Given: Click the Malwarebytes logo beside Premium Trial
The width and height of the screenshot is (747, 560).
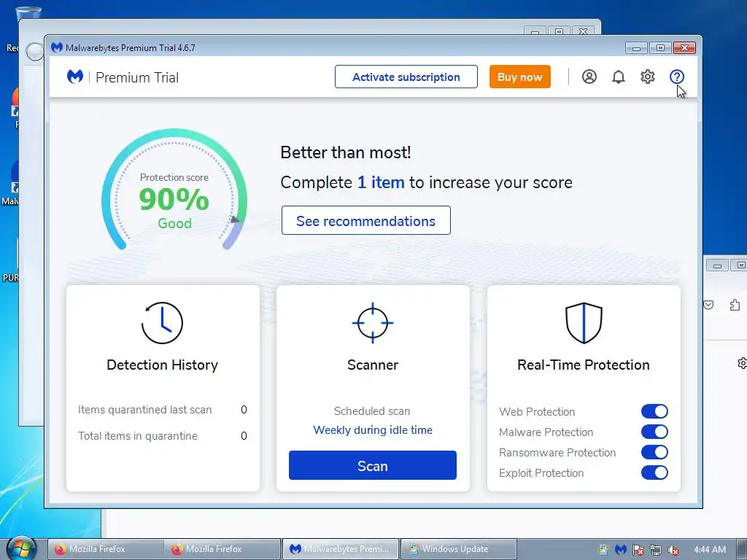Looking at the screenshot, I should (75, 76).
